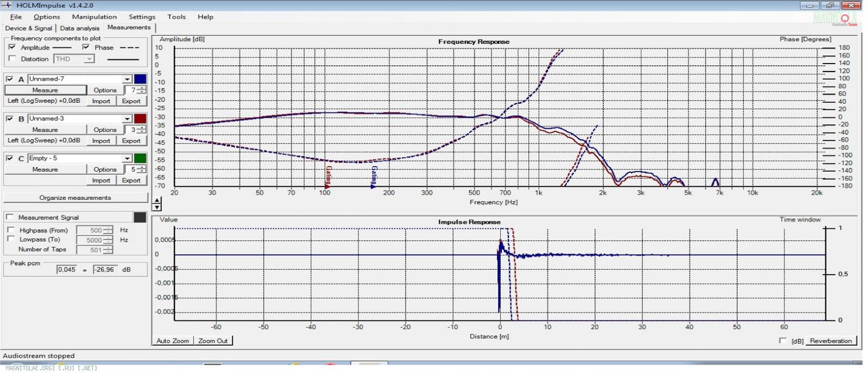Click the green color swatch for slot C
This screenshot has width=868, height=373.
[x=140, y=159]
